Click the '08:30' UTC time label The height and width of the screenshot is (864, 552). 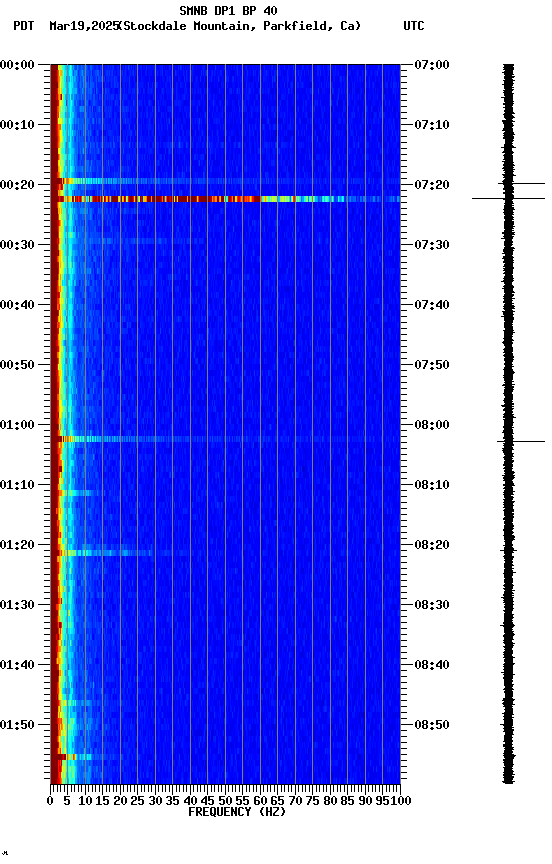click(432, 605)
